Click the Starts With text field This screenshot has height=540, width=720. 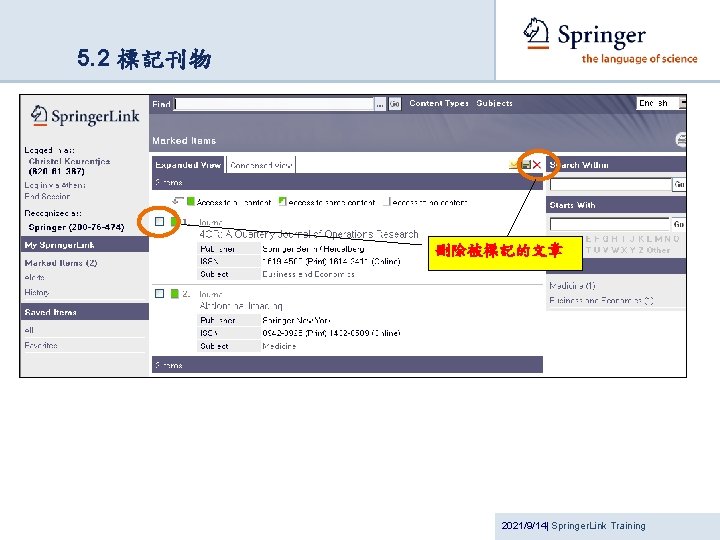610,224
